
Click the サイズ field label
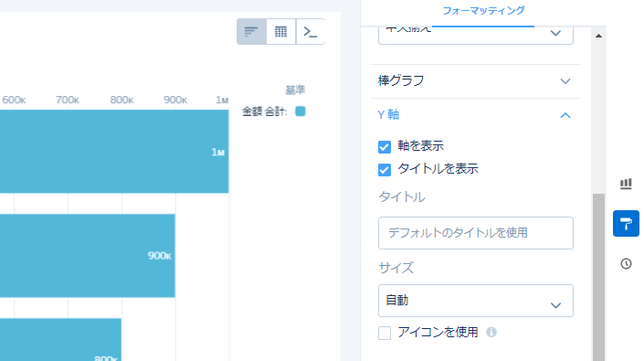[x=396, y=268]
